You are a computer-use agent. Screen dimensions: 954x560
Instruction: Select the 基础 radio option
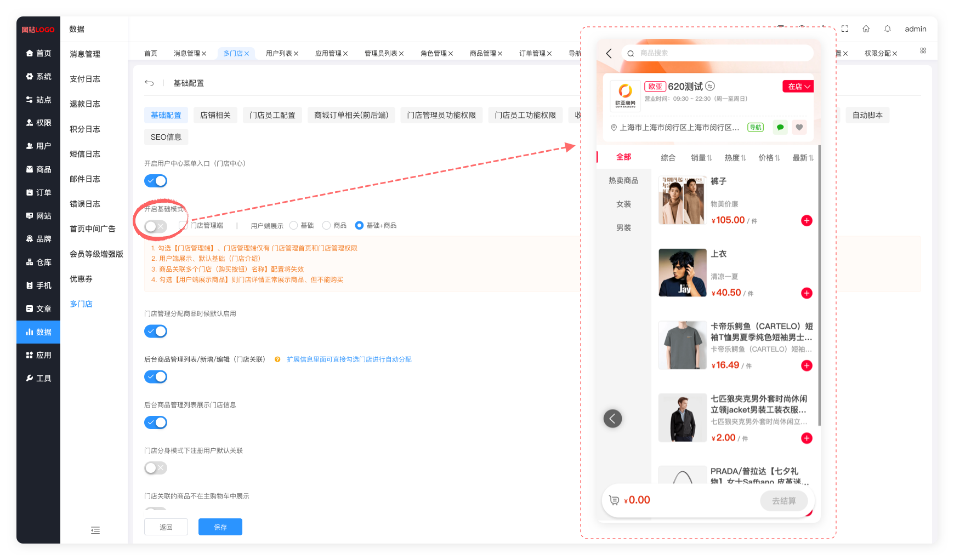(294, 226)
